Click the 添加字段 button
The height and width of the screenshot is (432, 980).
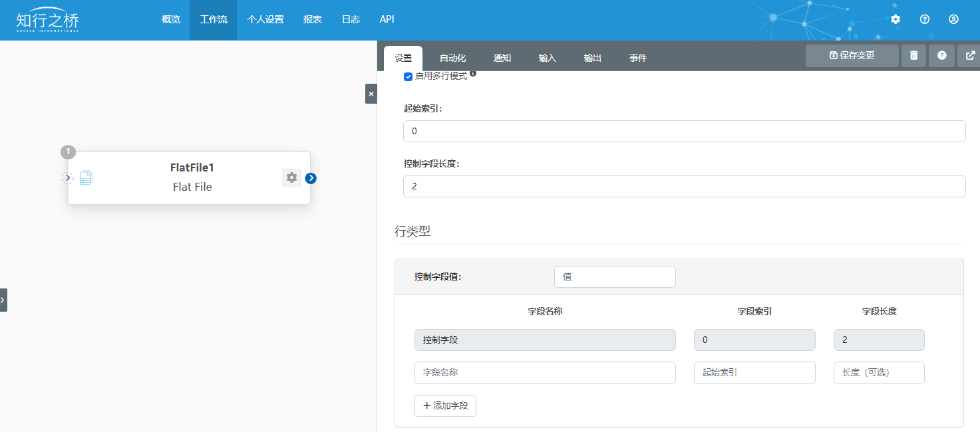pos(445,405)
